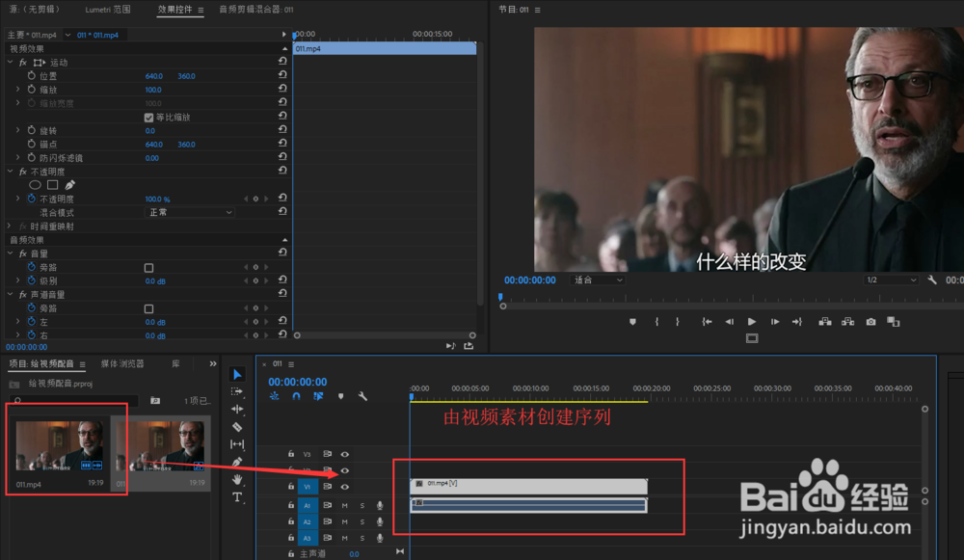Toggle V3 track output eye

click(x=345, y=454)
